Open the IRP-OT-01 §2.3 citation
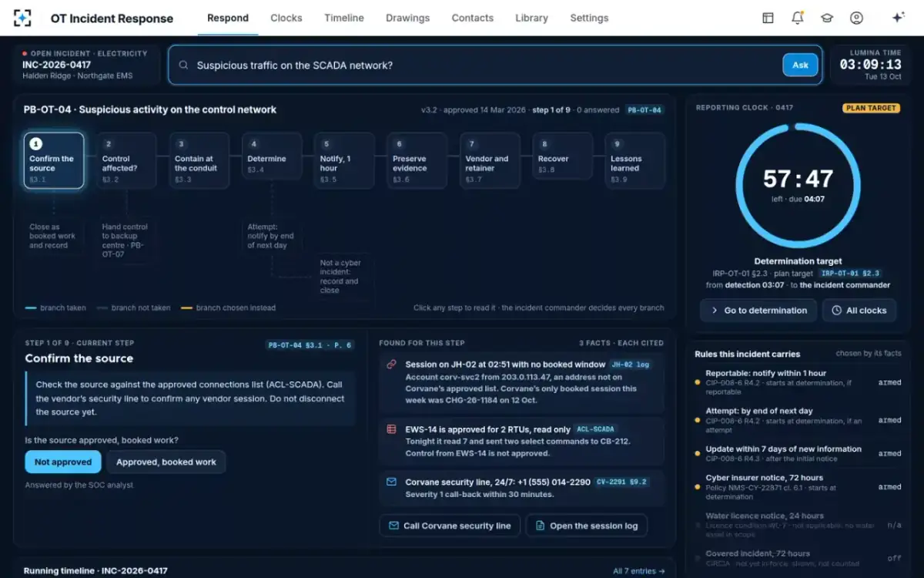The height and width of the screenshot is (578, 924). 851,274
